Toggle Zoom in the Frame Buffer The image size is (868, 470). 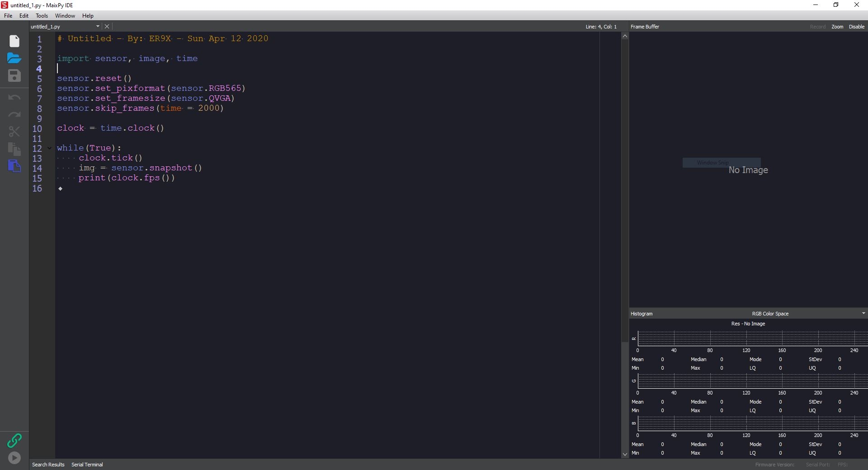tap(837, 27)
